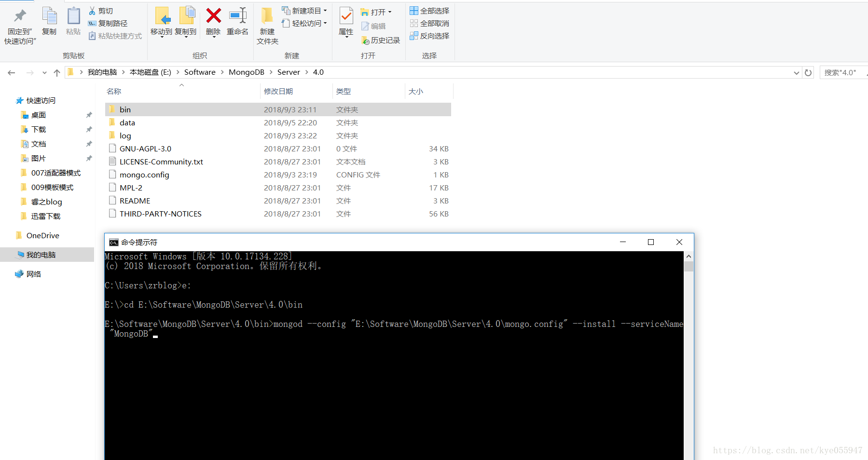The image size is (868, 460).
Task: Delete the selected item with red X
Action: 213,22
